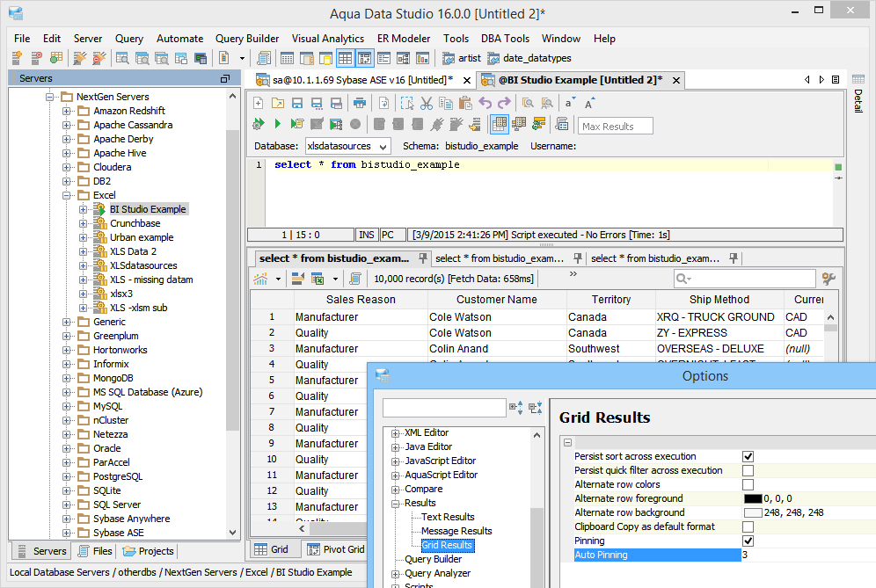Click the scissors Cut icon in editor toolbar
The width and height of the screenshot is (876, 588).
click(x=427, y=103)
